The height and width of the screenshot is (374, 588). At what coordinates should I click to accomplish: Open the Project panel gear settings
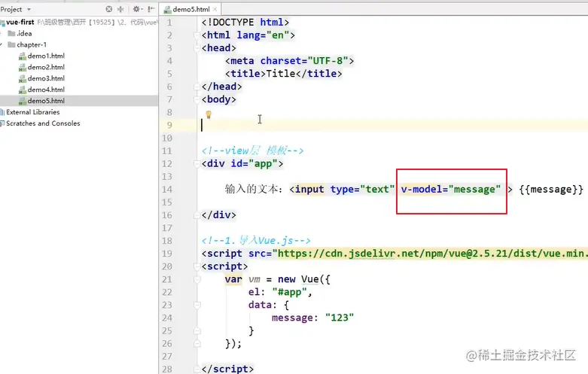(x=137, y=9)
